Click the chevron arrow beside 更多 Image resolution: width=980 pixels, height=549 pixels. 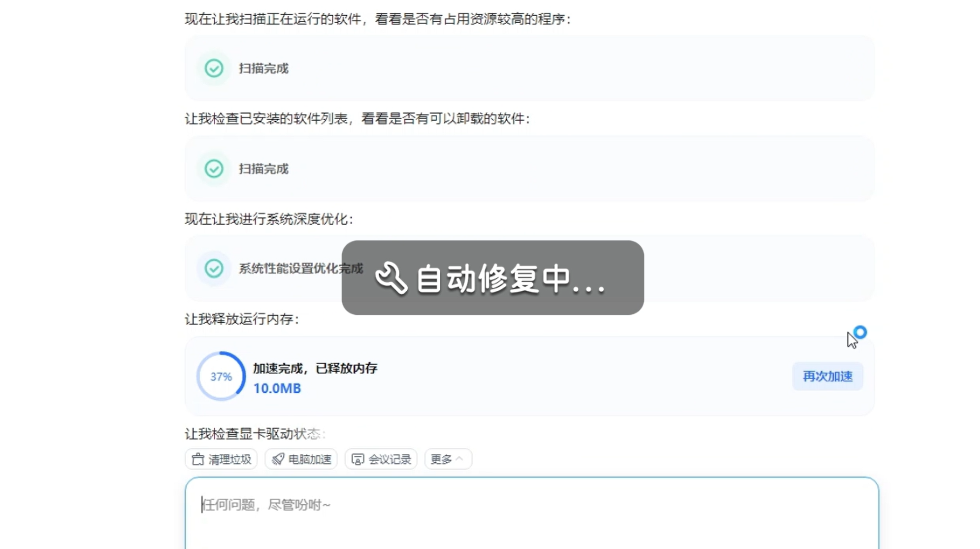(459, 459)
